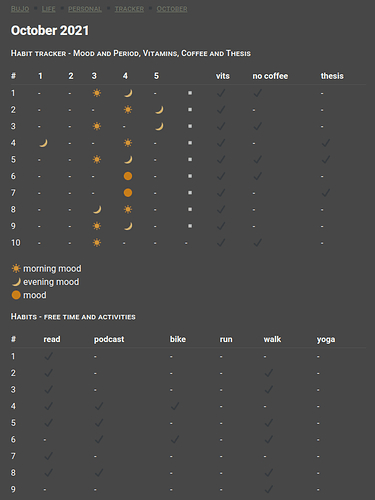Image resolution: width=375 pixels, height=500 pixels.
Task: Toggle read checkmark for day 1
Action: 49,356
